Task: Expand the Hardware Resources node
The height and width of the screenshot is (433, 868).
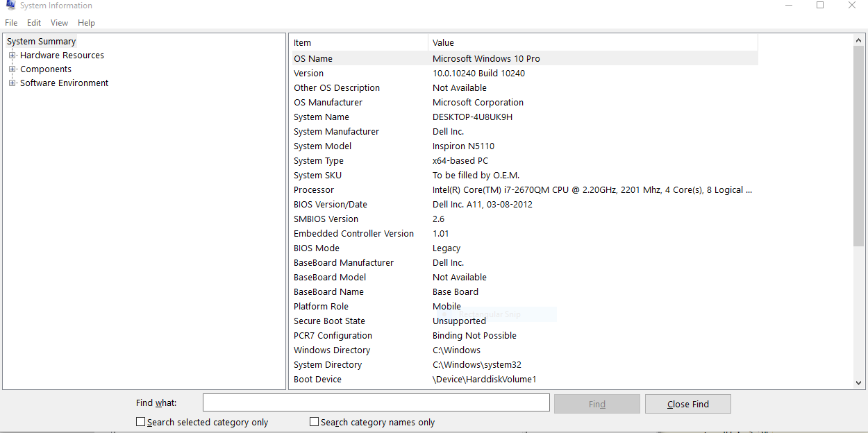Action: (x=12, y=56)
